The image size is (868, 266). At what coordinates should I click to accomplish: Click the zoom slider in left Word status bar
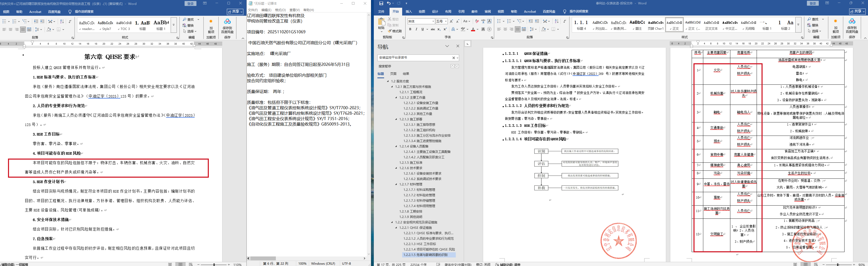coord(214,264)
